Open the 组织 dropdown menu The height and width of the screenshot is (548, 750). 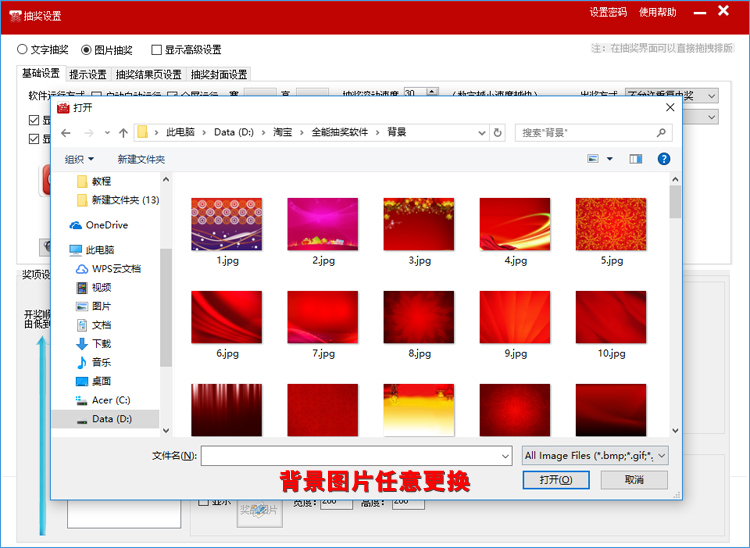(x=79, y=159)
